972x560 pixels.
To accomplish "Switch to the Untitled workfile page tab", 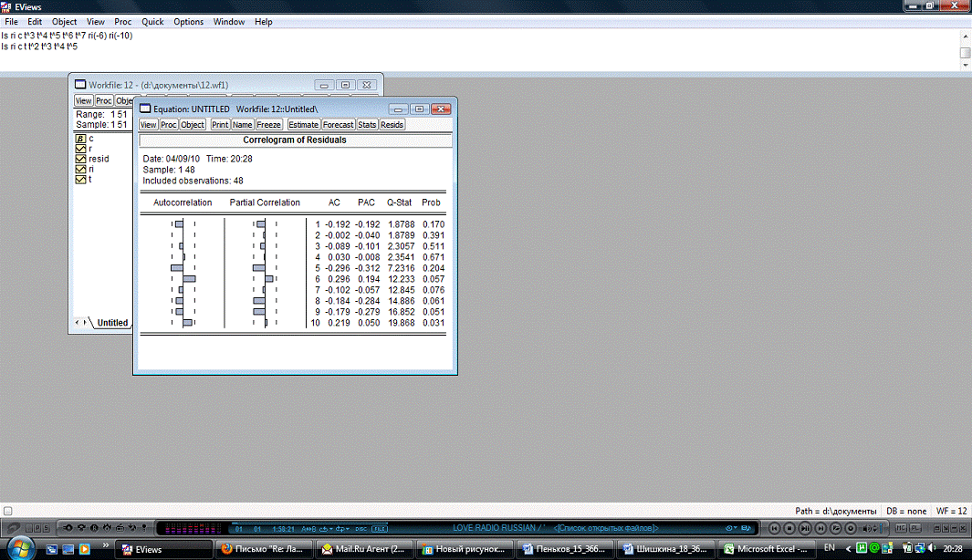I will (x=112, y=323).
